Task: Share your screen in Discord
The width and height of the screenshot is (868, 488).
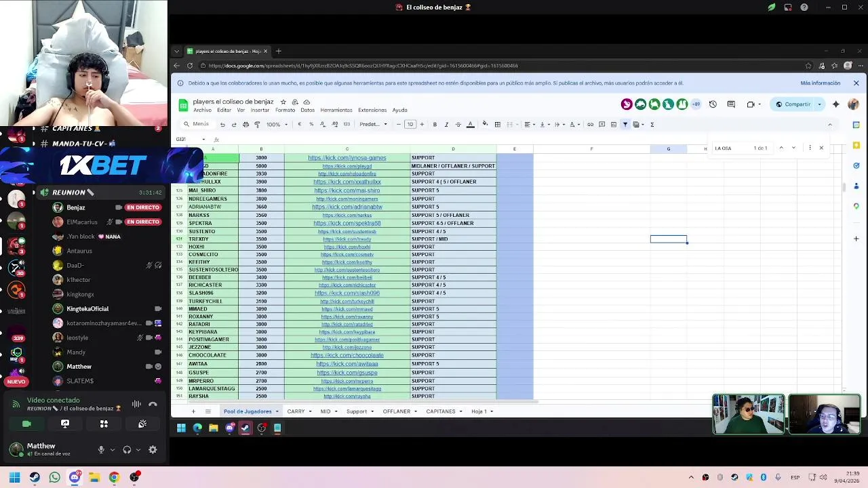Action: [x=65, y=424]
